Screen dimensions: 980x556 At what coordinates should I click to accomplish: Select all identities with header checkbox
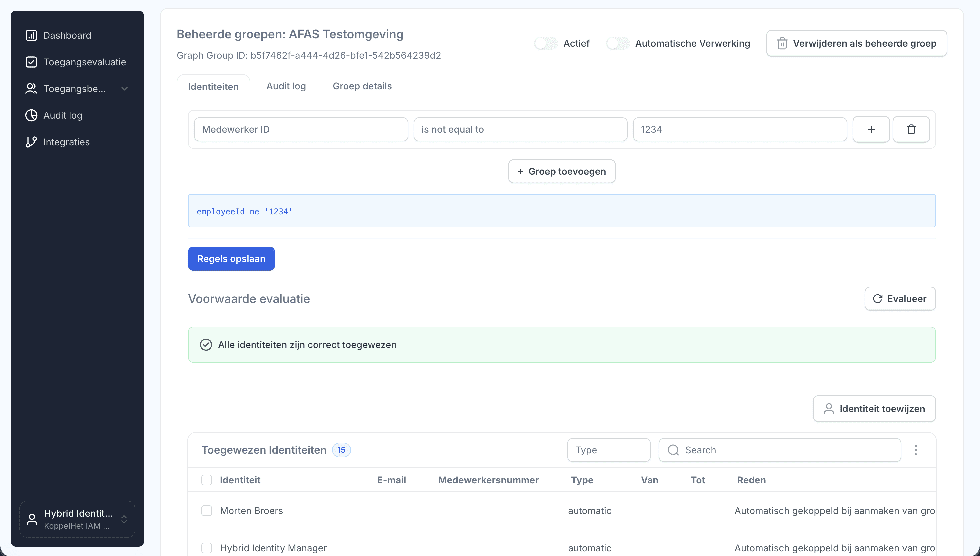tap(207, 480)
